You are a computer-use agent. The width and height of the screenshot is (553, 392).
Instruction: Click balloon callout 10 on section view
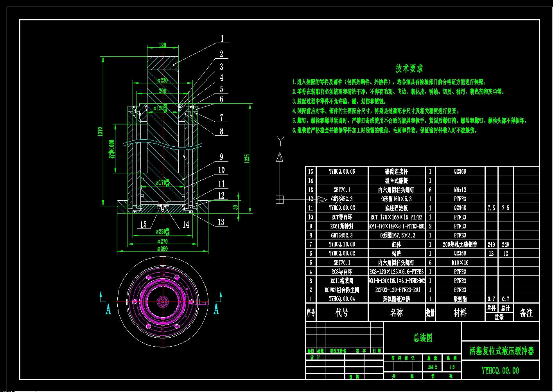point(221,170)
